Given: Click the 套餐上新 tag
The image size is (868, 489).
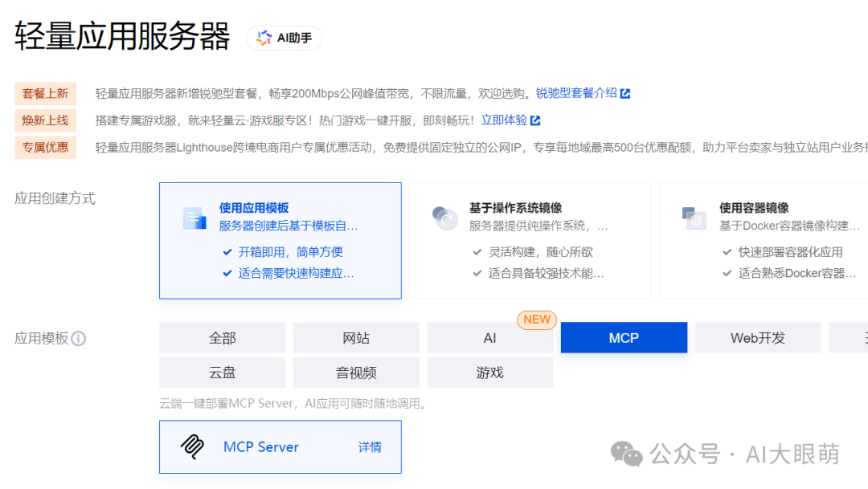Looking at the screenshot, I should click(x=45, y=93).
